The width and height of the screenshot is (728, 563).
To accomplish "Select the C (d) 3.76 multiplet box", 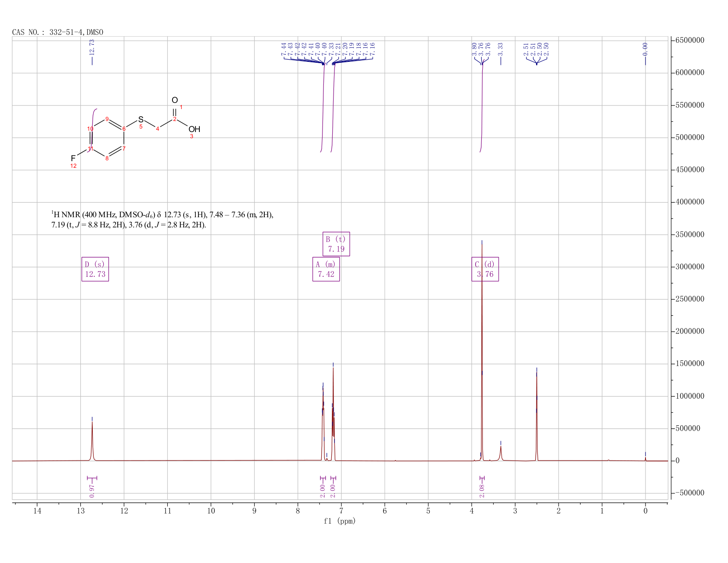I will point(485,269).
